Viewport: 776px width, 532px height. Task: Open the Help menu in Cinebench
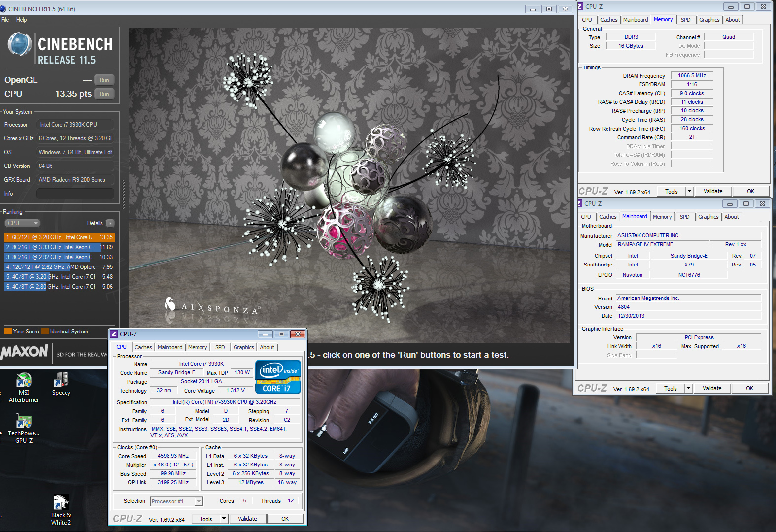21,20
